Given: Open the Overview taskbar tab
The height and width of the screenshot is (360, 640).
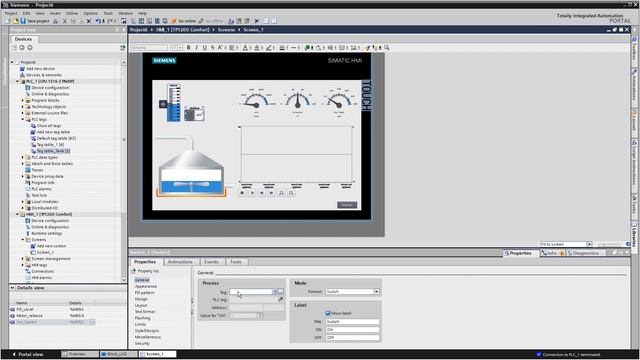Looking at the screenshot, I should (80, 354).
